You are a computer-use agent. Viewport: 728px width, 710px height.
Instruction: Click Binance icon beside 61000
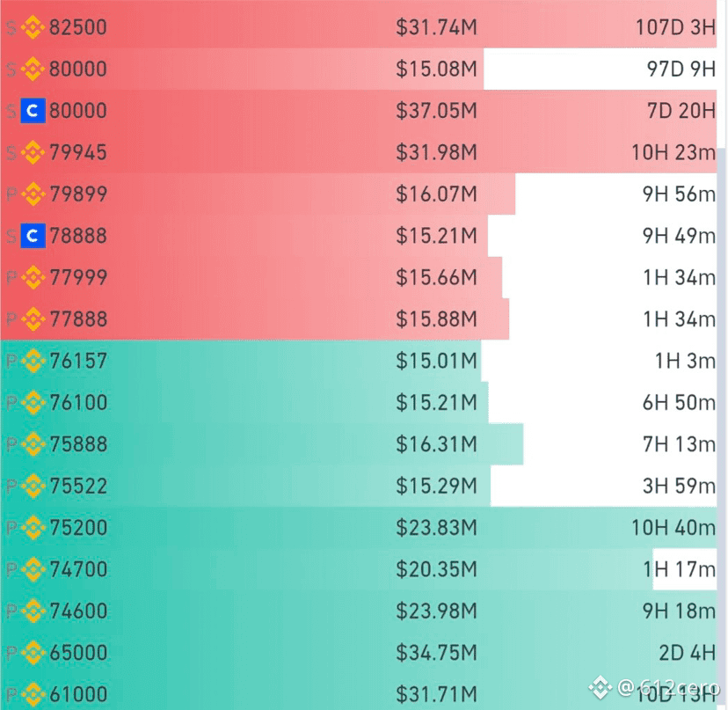33,695
